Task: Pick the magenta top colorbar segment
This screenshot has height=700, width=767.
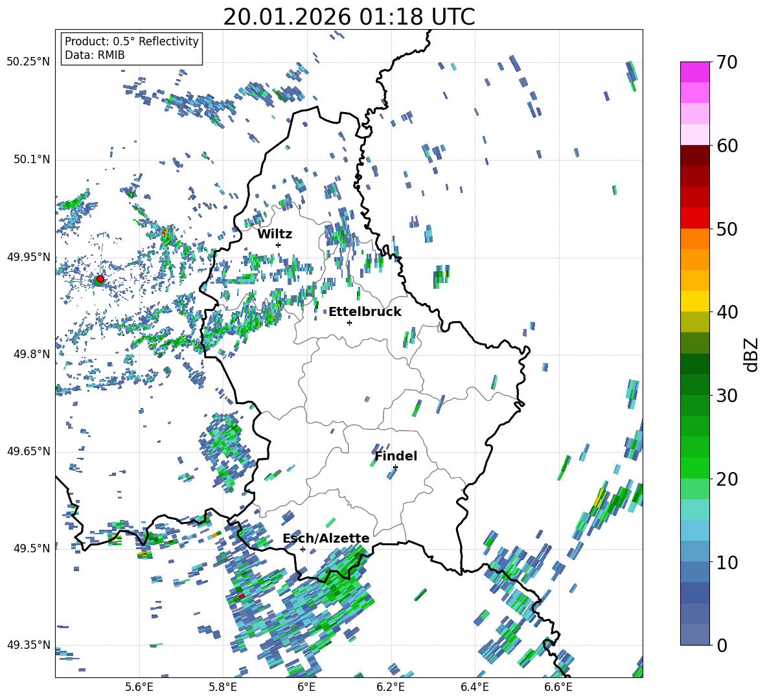Action: (x=694, y=72)
